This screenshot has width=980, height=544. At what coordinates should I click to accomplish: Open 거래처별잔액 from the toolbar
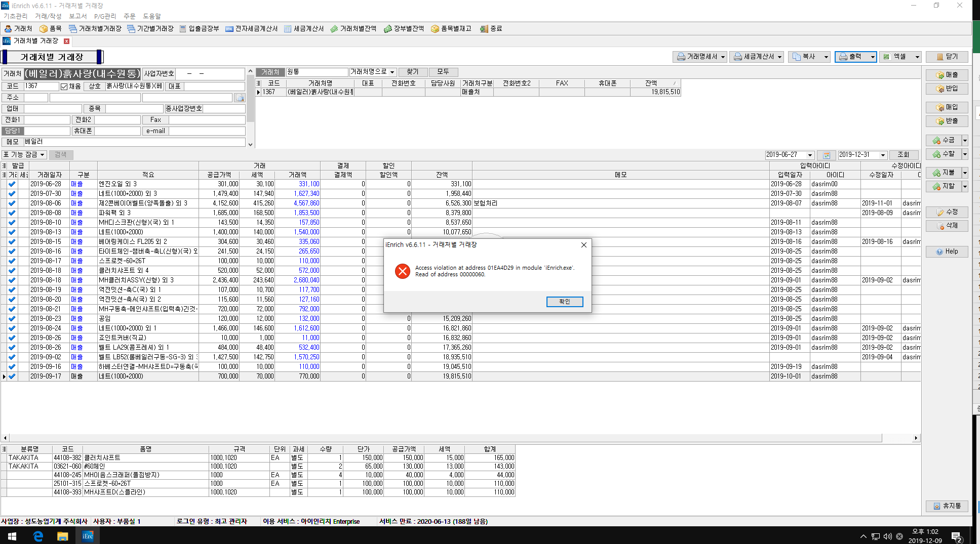tap(354, 29)
